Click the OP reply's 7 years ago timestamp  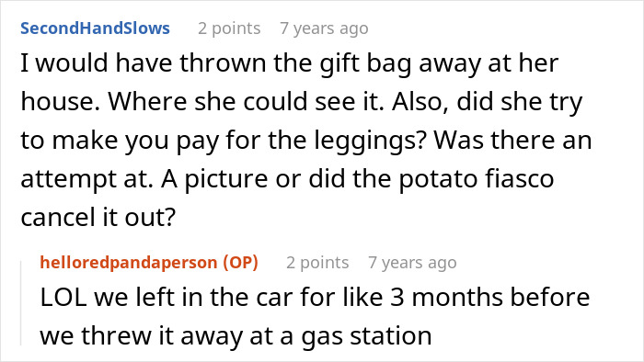pyautogui.click(x=412, y=263)
